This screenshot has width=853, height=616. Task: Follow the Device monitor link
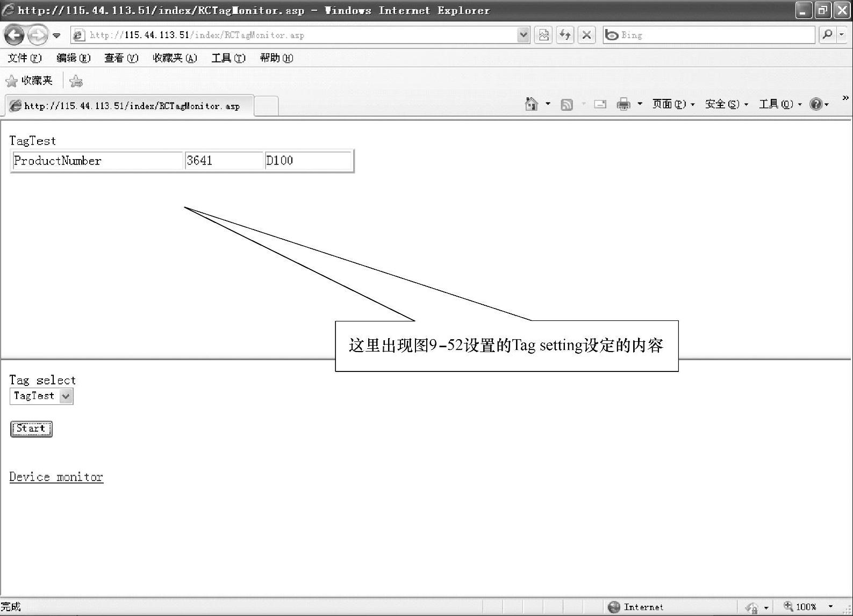(x=56, y=477)
